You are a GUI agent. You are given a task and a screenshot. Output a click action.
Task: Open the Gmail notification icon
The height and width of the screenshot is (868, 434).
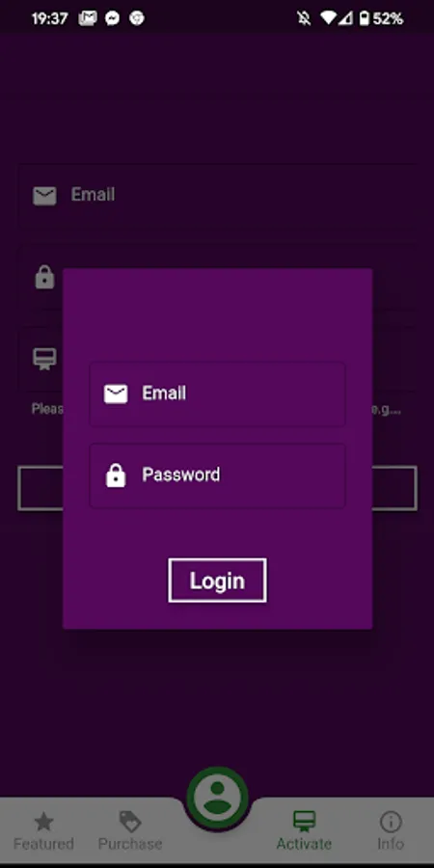[x=88, y=19]
